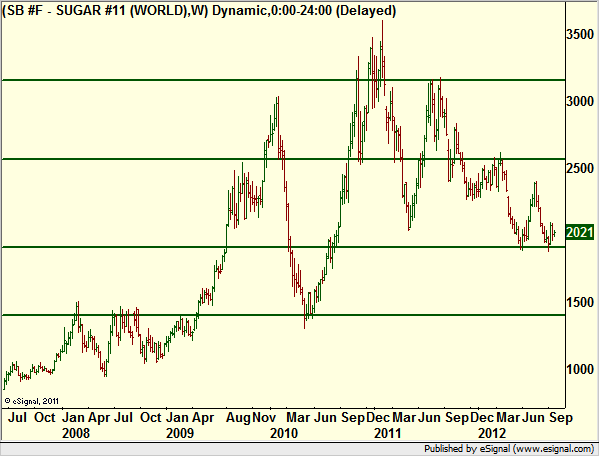Click the 2010 year label

[x=284, y=433]
